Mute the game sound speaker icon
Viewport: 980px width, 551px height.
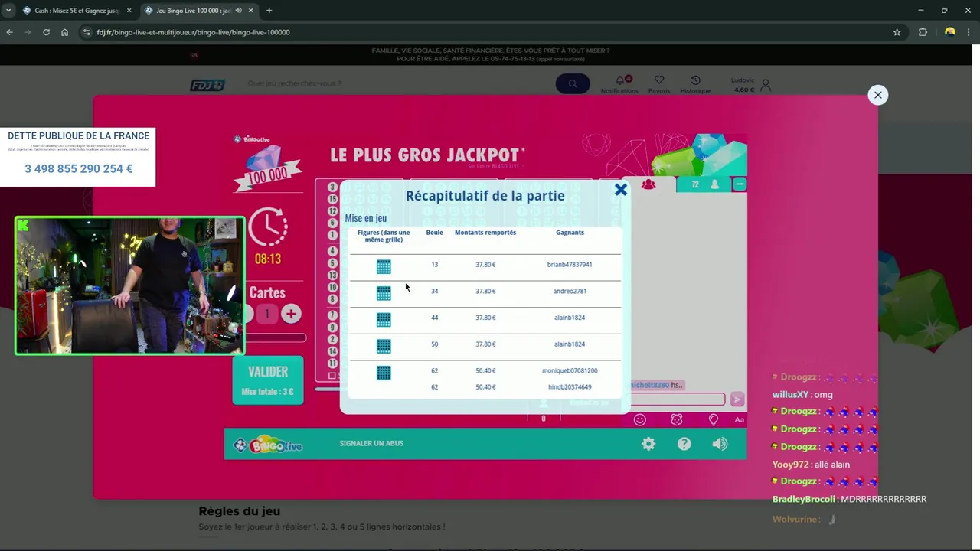[x=720, y=444]
